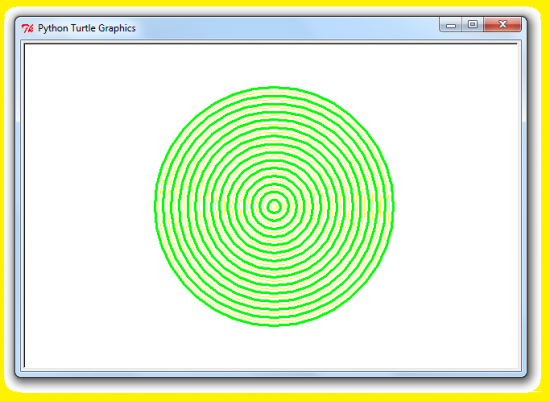Viewport: 550px width, 401px height.
Task: Click the window's bottom blue frame edge
Action: point(271,374)
